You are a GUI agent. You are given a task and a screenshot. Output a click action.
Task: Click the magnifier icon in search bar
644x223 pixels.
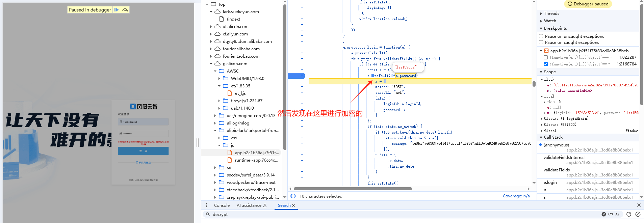[208, 214]
